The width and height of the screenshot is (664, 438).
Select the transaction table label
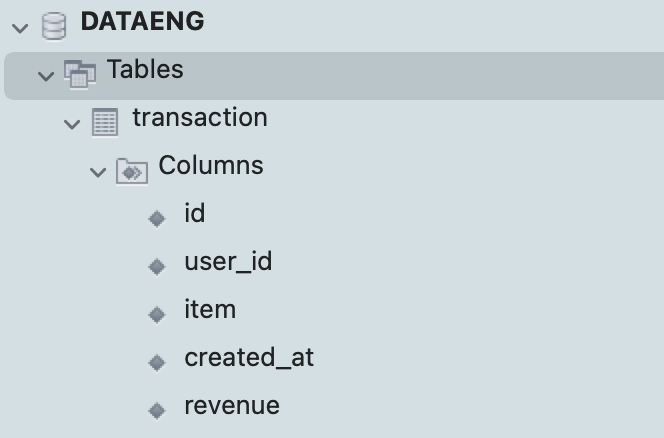200,118
